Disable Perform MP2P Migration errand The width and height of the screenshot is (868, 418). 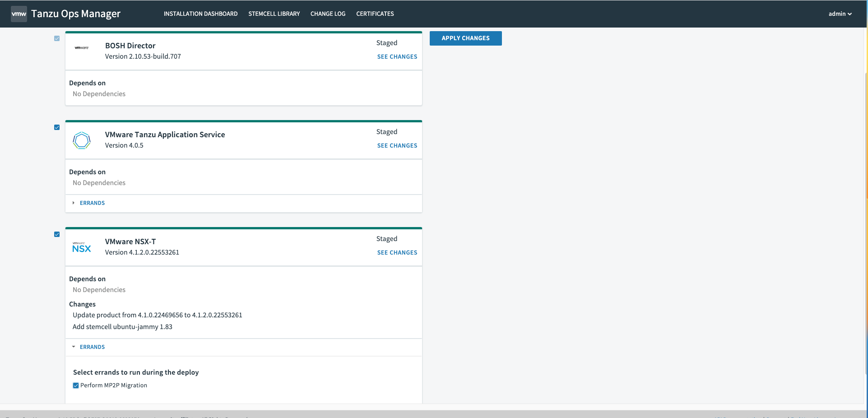[76, 385]
